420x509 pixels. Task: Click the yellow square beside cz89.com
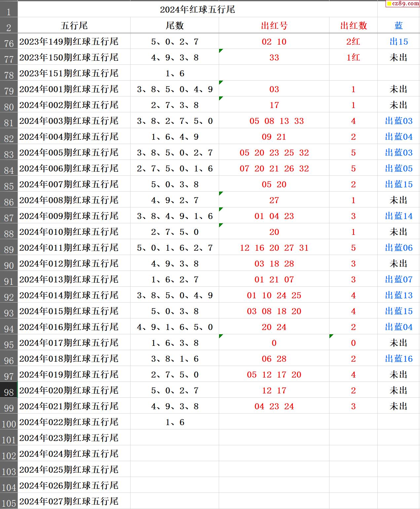[389, 4]
